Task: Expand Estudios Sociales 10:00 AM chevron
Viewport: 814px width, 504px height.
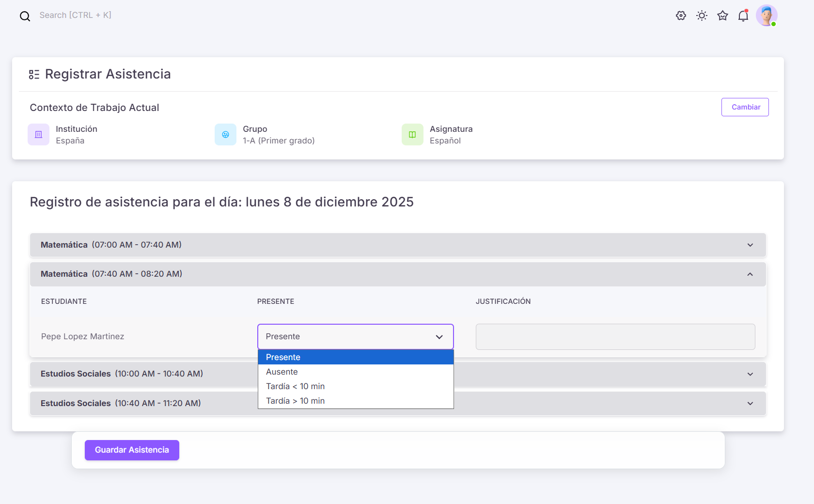Action: [x=750, y=374]
